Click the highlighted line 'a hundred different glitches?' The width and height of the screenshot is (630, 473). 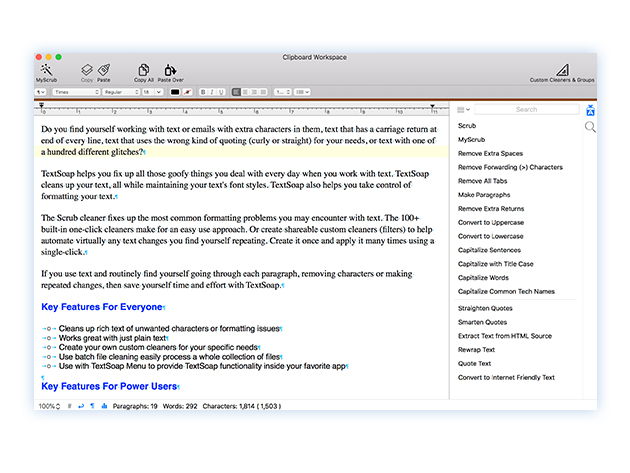click(92, 152)
